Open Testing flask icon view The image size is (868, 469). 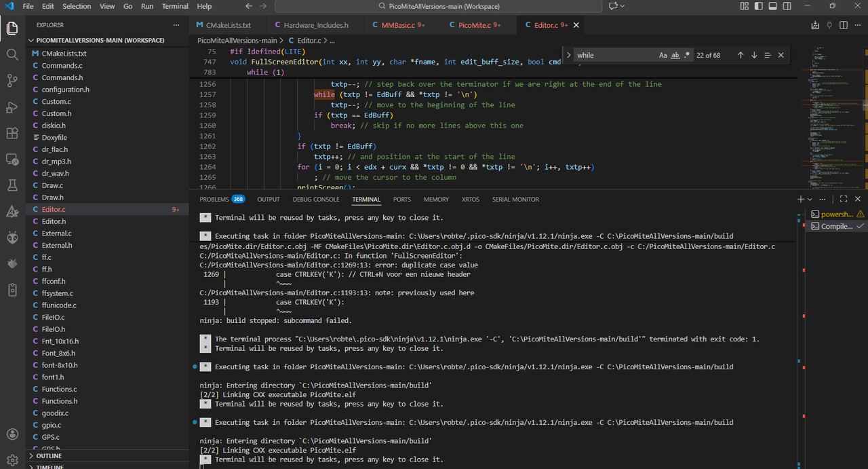[12, 185]
